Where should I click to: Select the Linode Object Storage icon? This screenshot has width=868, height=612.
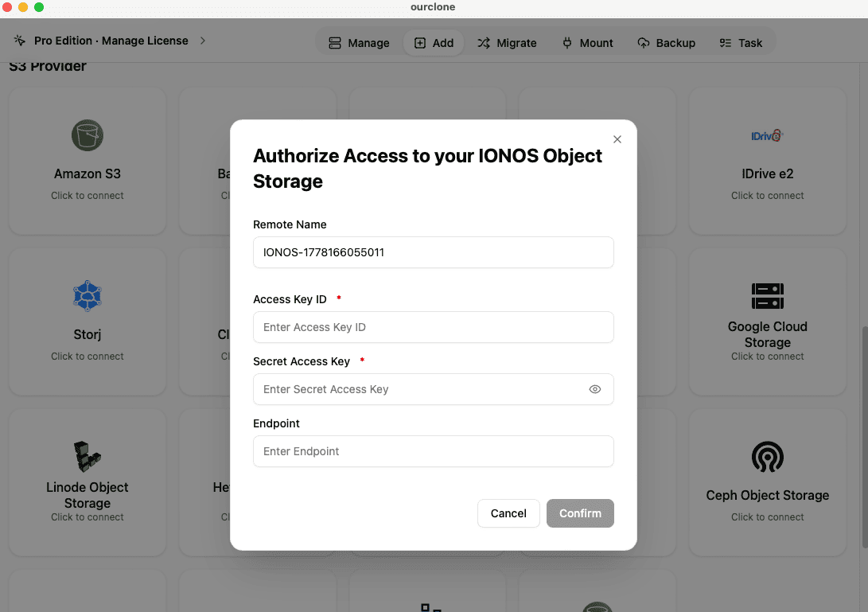tap(88, 456)
